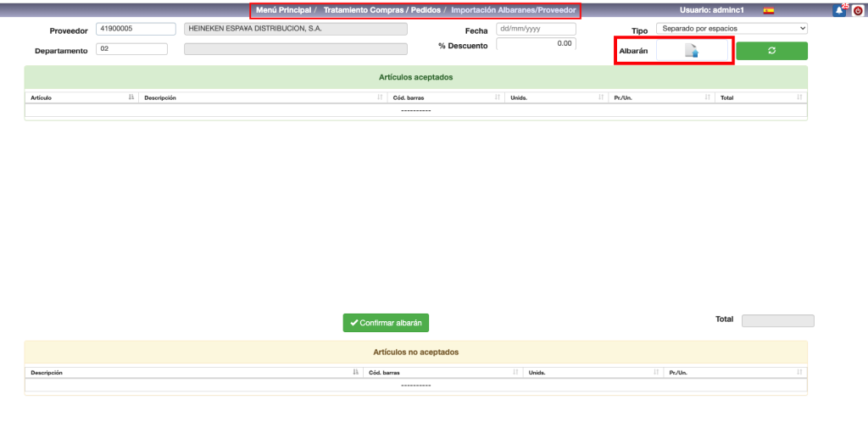Sort rejected articles by Pr./Un. column
The width and height of the screenshot is (868, 433).
pyautogui.click(x=734, y=372)
